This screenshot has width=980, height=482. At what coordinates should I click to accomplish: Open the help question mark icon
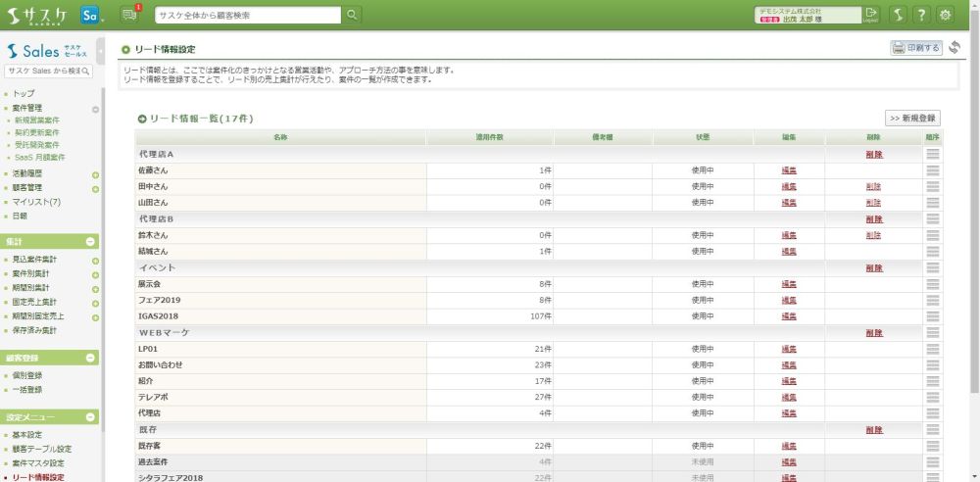tap(921, 15)
